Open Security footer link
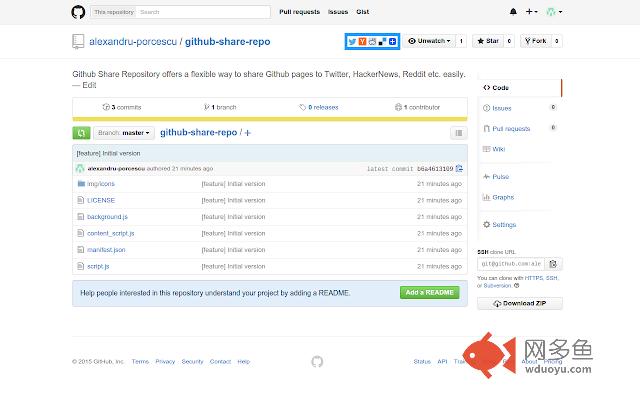The image size is (640, 400). pyautogui.click(x=192, y=362)
